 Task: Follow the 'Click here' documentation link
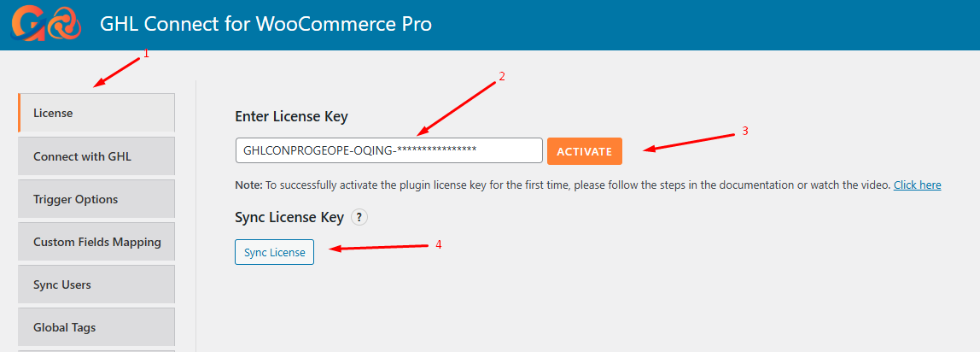pyautogui.click(x=917, y=185)
